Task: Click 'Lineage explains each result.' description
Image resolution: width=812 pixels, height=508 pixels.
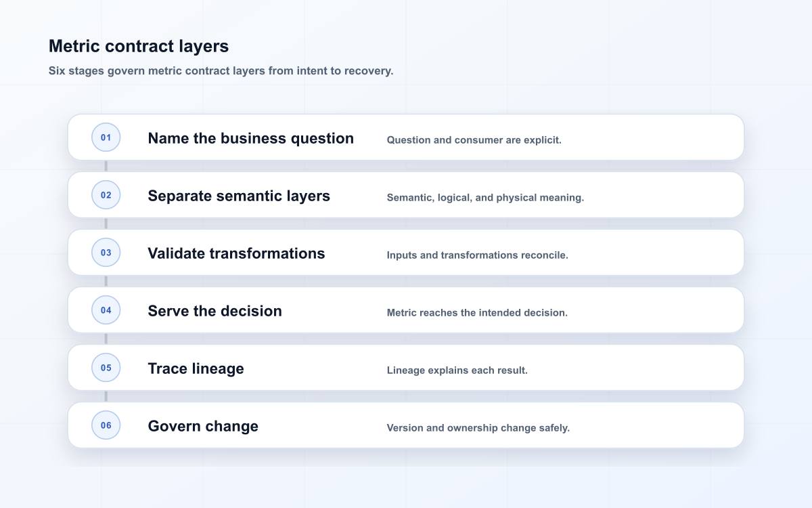Action: (457, 371)
